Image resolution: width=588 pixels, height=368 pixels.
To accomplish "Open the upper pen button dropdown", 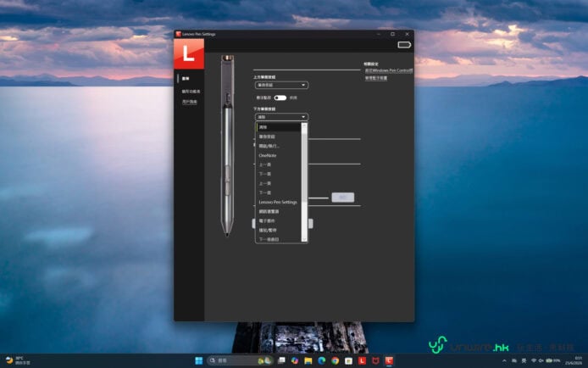I will coord(281,85).
